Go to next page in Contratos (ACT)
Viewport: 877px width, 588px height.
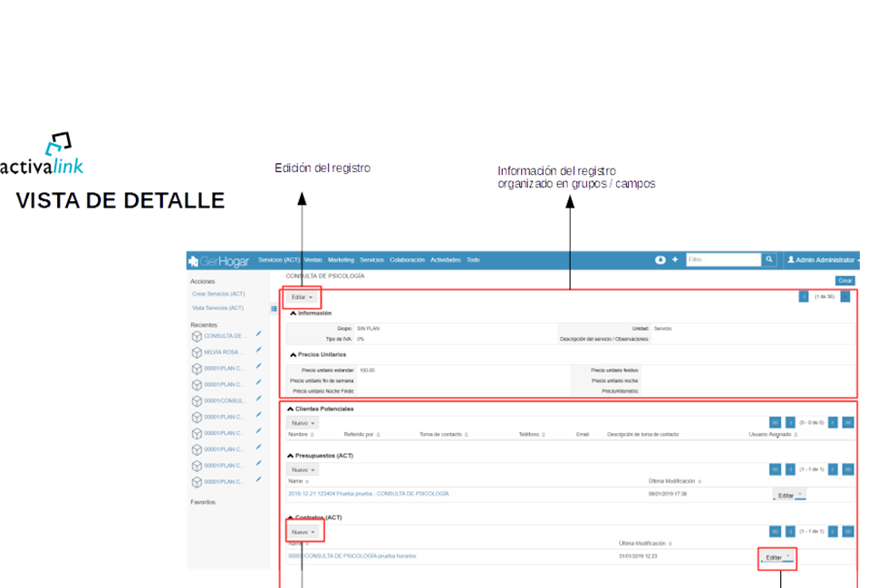coord(833,531)
